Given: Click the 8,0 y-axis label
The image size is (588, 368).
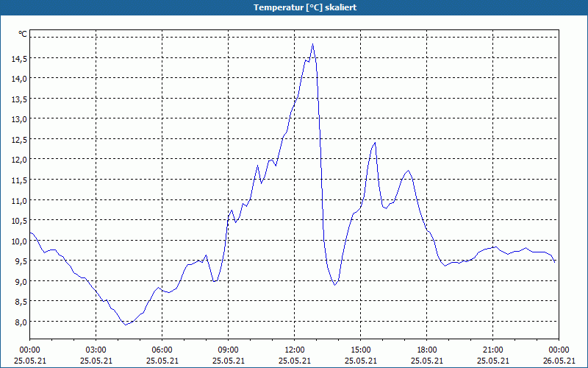Looking at the screenshot, I should point(21,322).
